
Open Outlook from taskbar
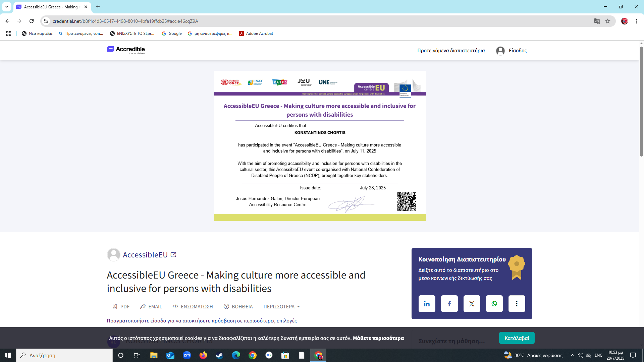(x=170, y=355)
